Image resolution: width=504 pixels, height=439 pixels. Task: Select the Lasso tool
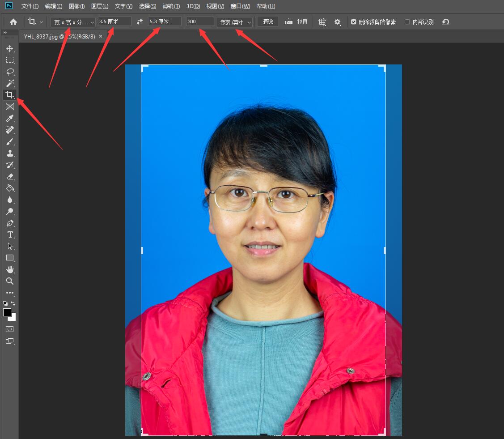[x=9, y=72]
